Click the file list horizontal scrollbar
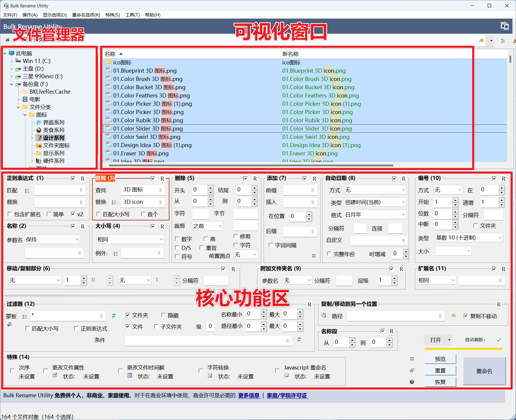This screenshot has height=420, width=516. (x=251, y=165)
